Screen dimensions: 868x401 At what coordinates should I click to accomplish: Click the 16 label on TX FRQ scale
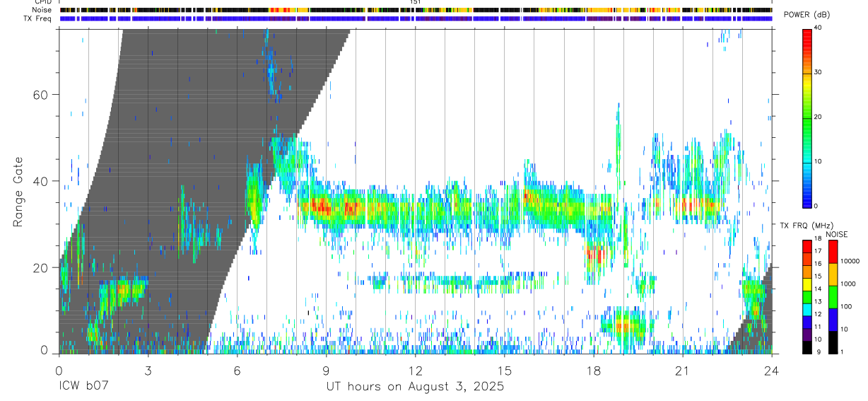tap(819, 264)
